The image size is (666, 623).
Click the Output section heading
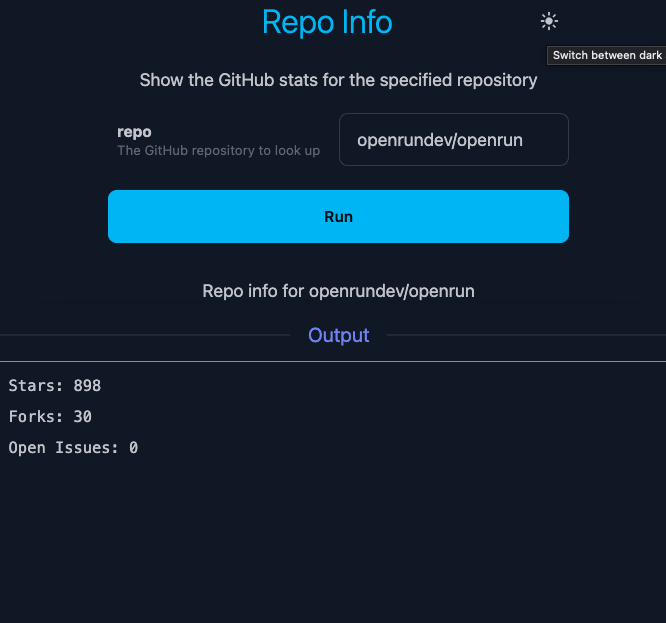(x=339, y=335)
